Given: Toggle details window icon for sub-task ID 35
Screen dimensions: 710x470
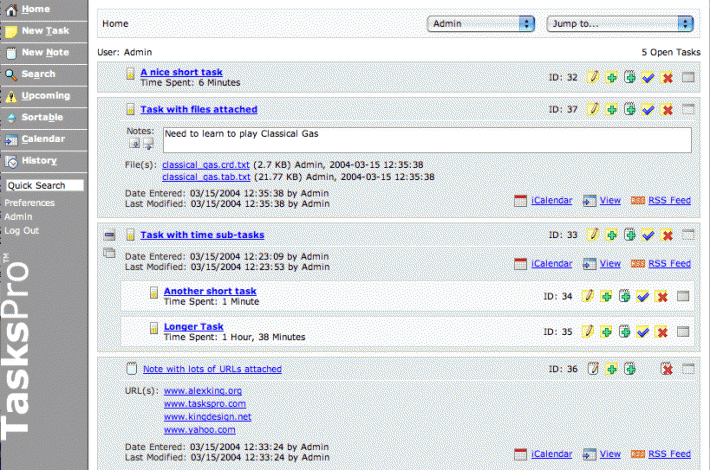Looking at the screenshot, I should pos(683,332).
